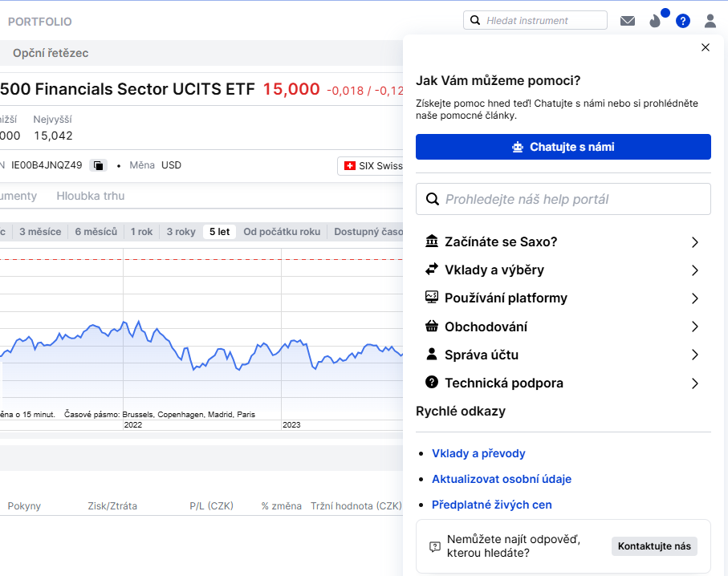This screenshot has height=576, width=728.
Task: Focus the Hledat instrument search field
Action: click(x=535, y=20)
